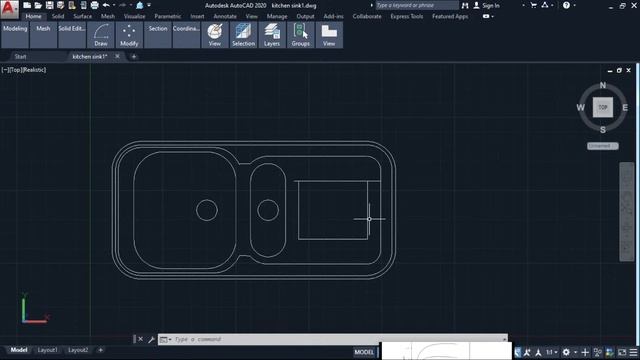
Task: Expand the Section panel
Action: (x=158, y=35)
